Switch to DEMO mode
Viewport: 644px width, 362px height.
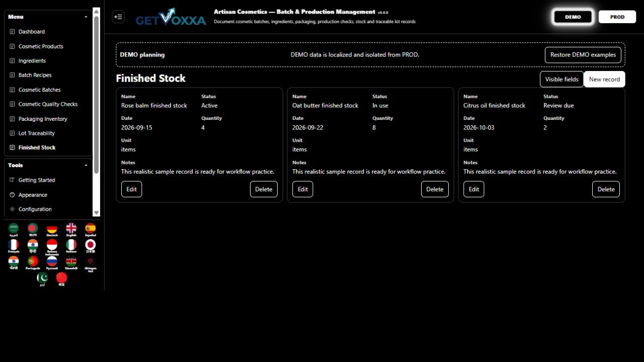[x=573, y=17]
